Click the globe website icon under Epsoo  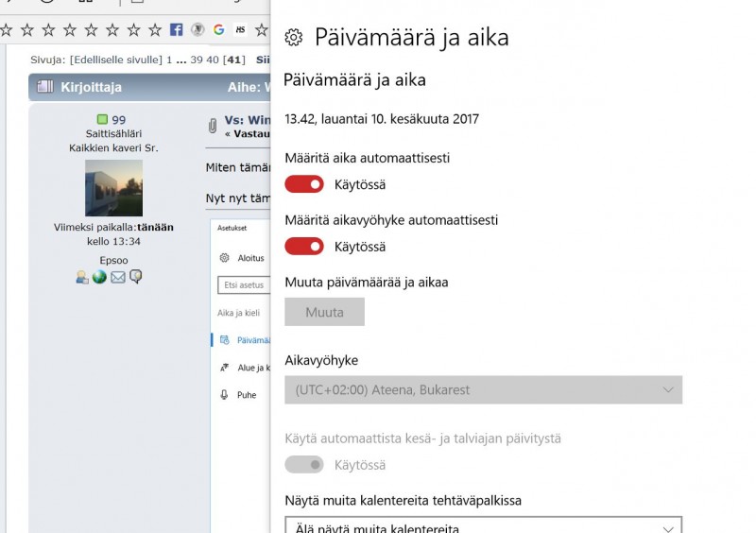point(99,277)
